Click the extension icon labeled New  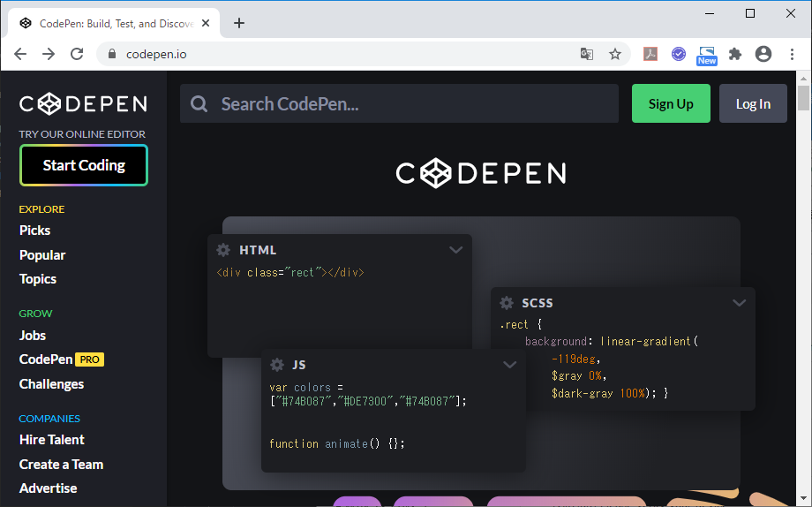707,56
